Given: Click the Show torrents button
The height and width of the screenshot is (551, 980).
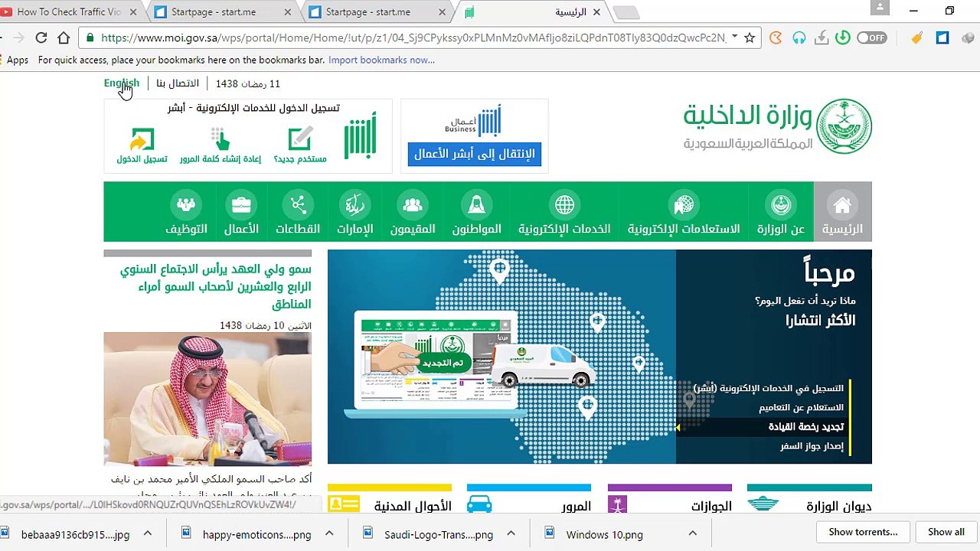Looking at the screenshot, I should [x=863, y=533].
